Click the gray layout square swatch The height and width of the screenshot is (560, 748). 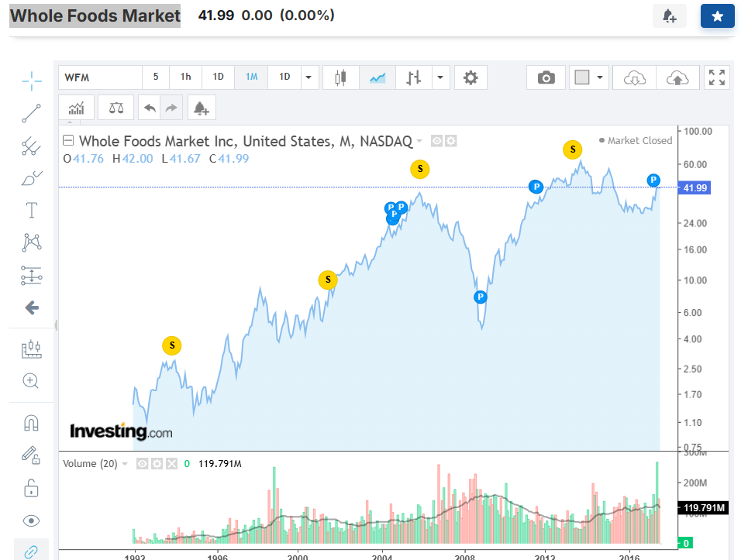coord(582,77)
